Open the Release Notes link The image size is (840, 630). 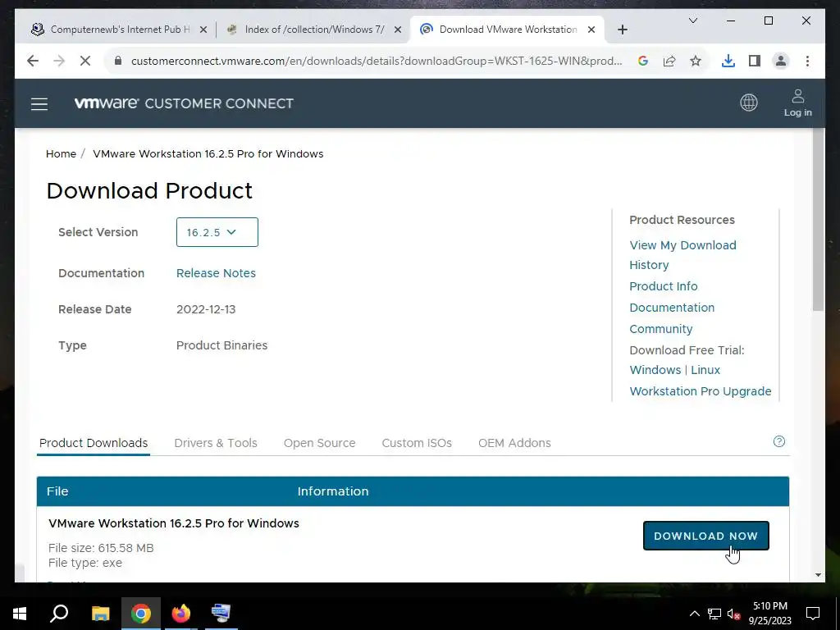click(x=216, y=273)
